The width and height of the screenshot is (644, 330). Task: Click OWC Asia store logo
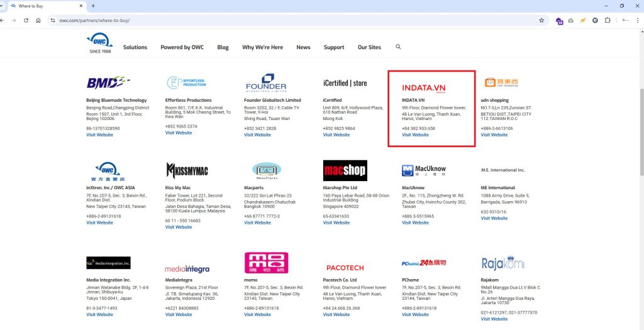[x=108, y=172]
